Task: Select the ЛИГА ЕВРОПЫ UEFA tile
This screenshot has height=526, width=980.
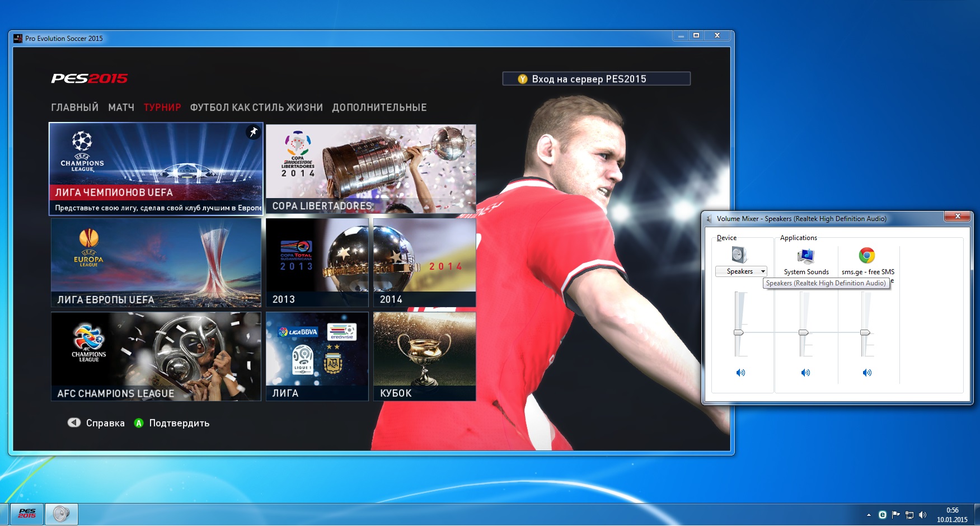Action: (x=156, y=263)
